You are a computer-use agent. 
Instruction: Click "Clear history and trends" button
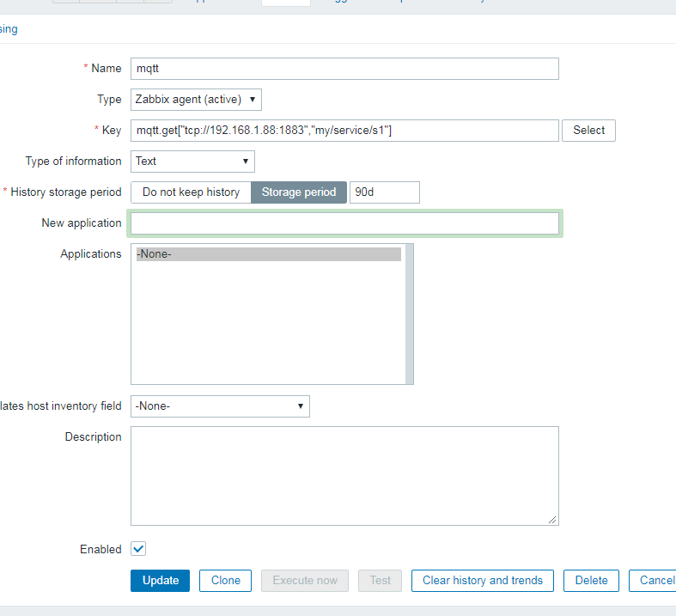483,581
